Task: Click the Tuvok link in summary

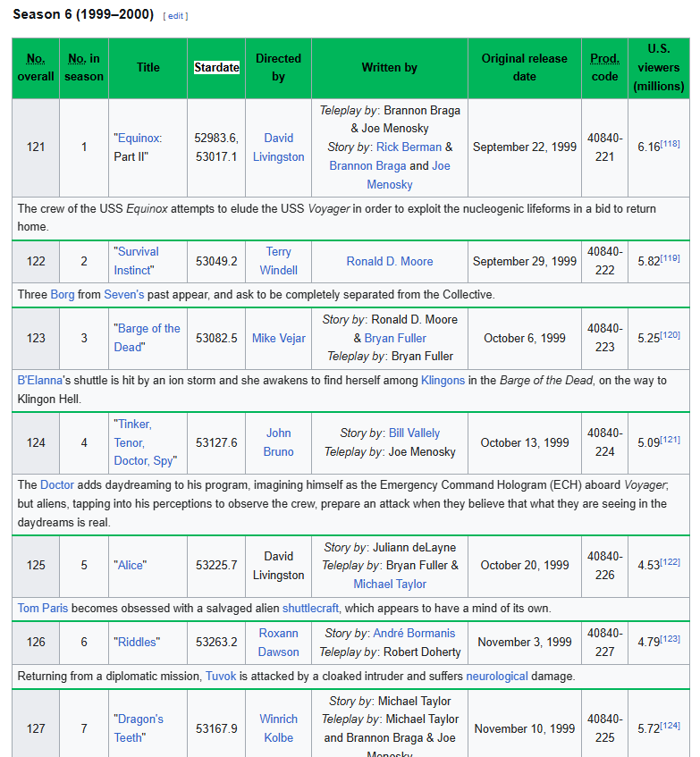Action: click(221, 676)
